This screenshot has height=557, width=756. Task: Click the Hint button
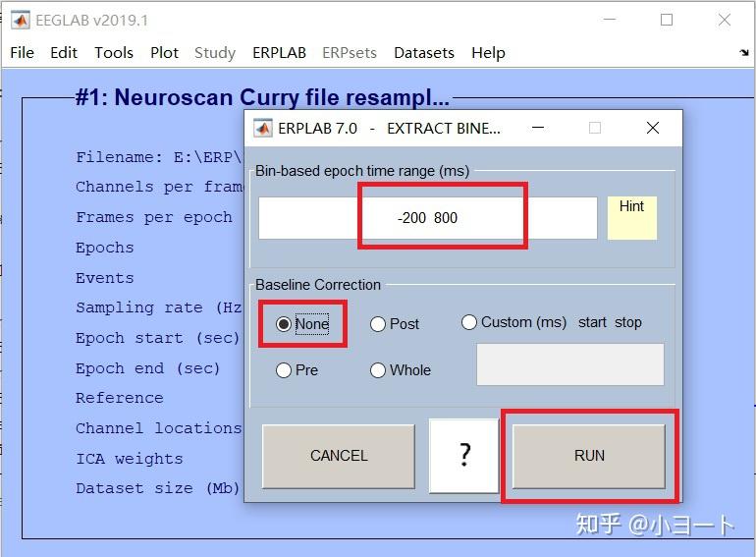(631, 217)
